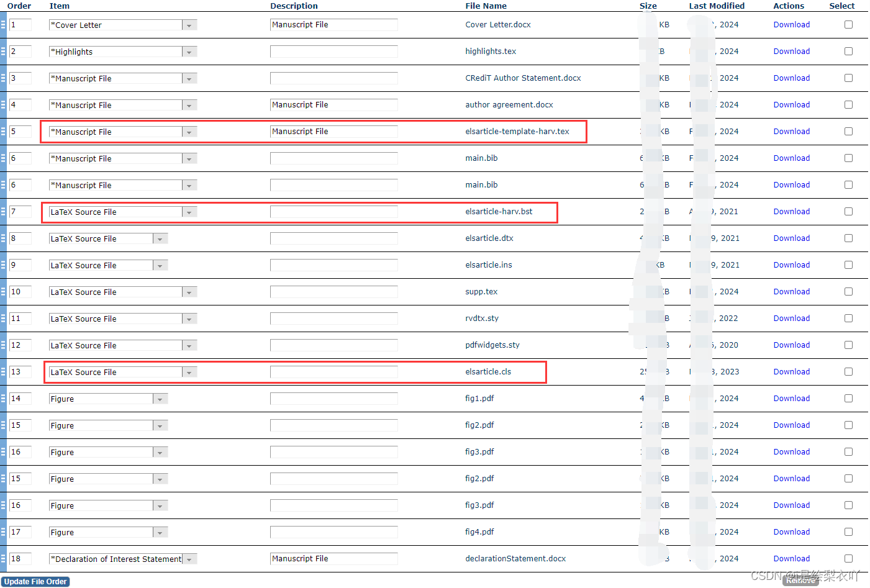Image resolution: width=870 pixels, height=588 pixels.
Task: Download declarationStatement.docx
Action: point(791,559)
